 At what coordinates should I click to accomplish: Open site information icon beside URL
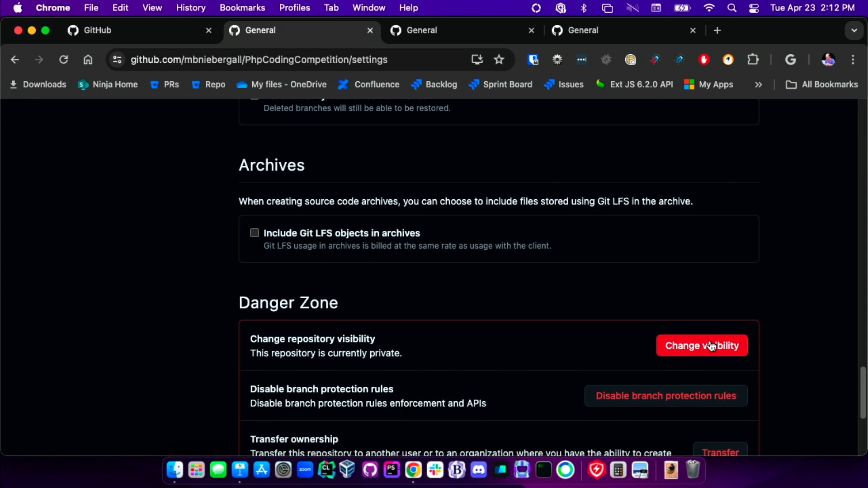click(117, 60)
